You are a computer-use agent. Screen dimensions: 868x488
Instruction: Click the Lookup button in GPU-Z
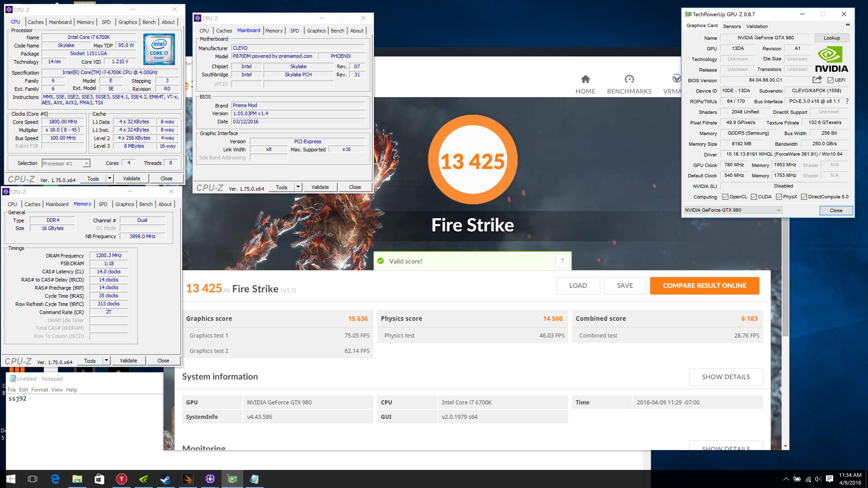coord(832,38)
